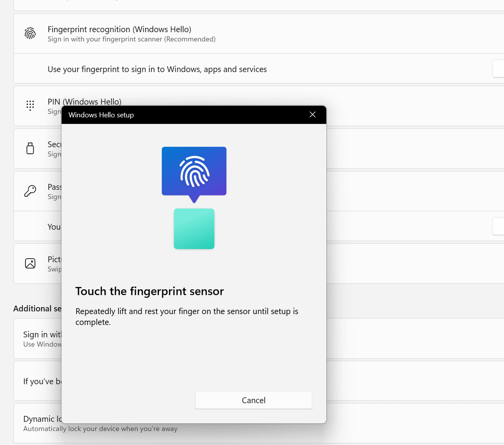
Task: Click the security key USB icon
Action: click(x=30, y=148)
